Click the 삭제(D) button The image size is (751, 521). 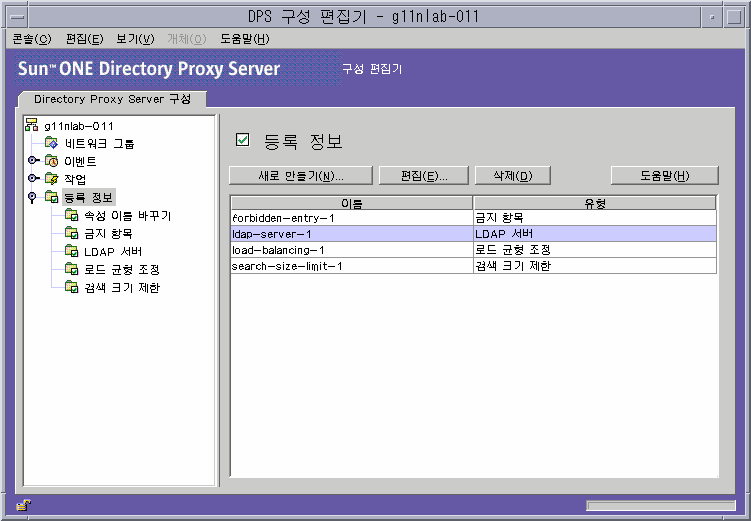(512, 176)
